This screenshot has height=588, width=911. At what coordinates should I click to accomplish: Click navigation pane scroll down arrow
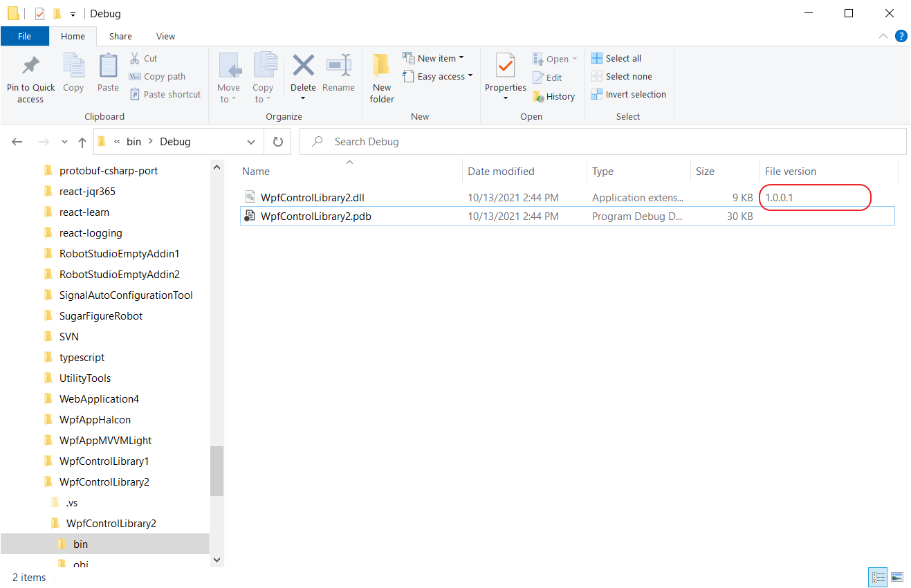(x=217, y=560)
